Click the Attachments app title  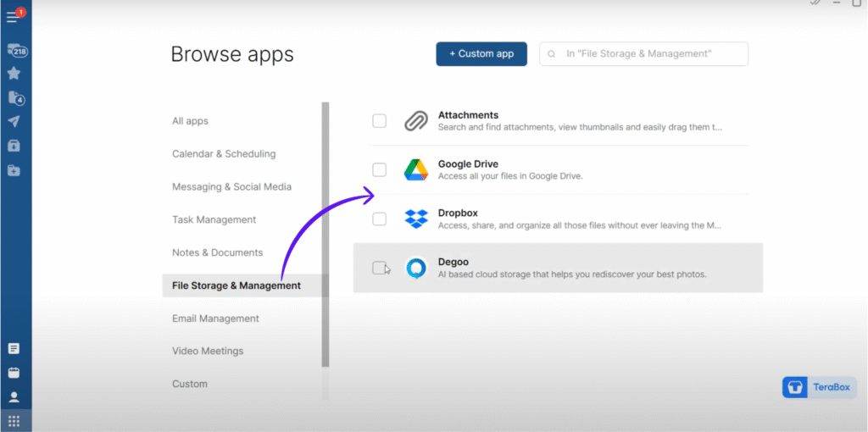(468, 115)
